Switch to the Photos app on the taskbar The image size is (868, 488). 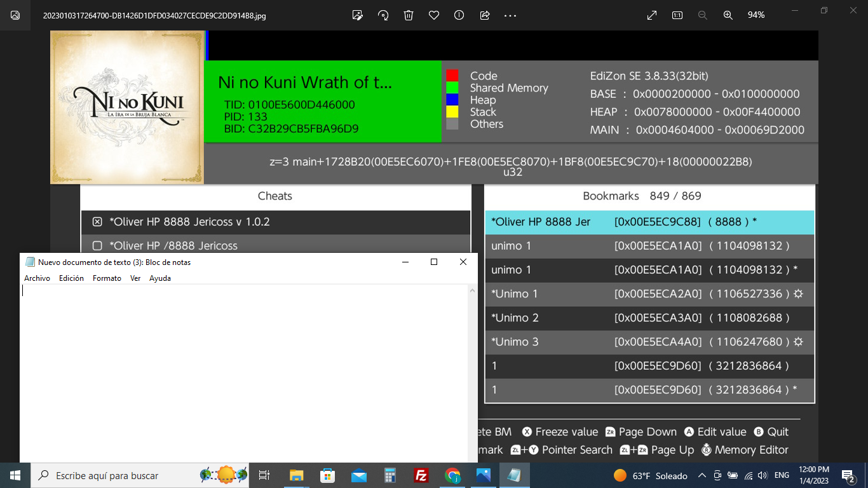point(483,475)
